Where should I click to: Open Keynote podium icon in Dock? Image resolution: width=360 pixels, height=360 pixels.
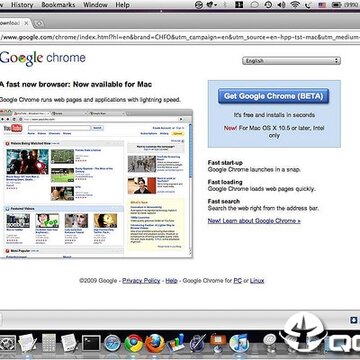pos(218,343)
